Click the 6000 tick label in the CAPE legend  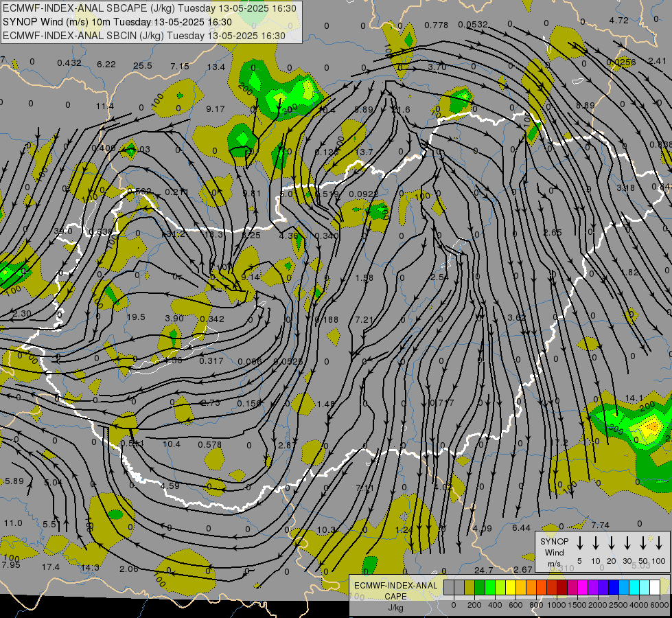[660, 605]
